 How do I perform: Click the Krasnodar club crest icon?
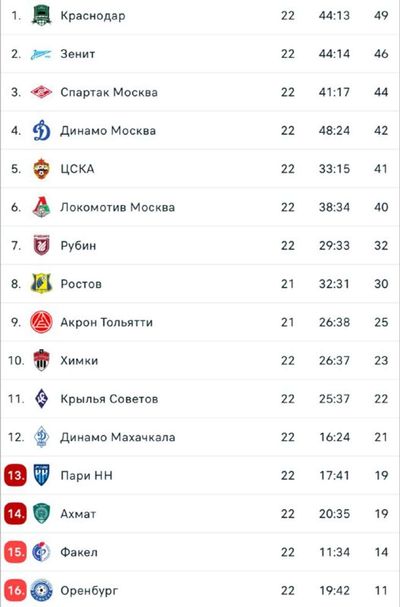pos(41,15)
